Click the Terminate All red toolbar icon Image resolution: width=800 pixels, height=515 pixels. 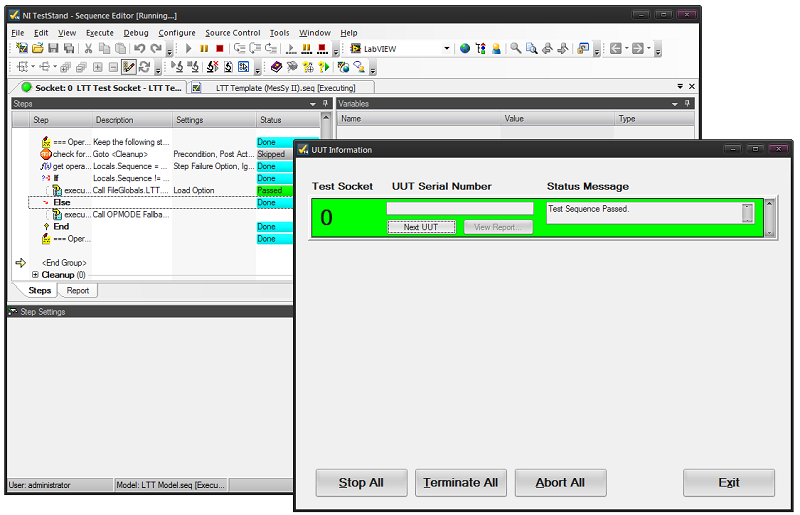[x=322, y=48]
